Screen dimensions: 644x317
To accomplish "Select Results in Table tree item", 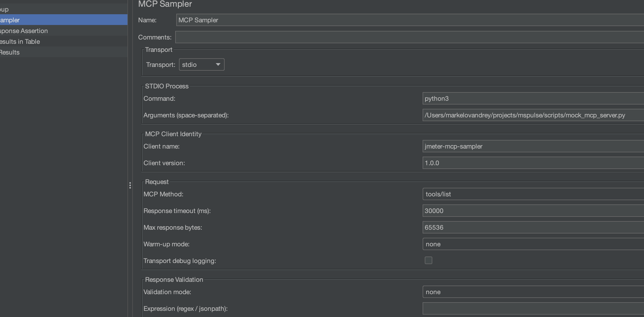I will [20, 42].
